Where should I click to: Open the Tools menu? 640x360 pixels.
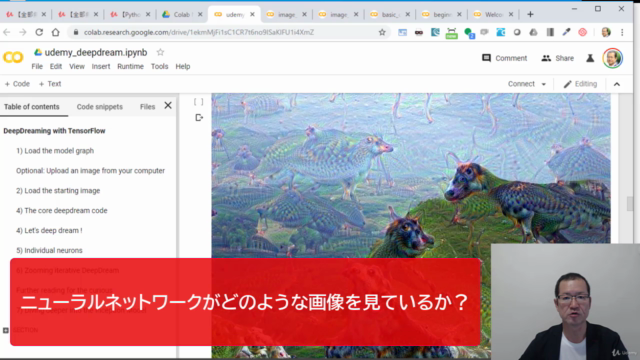[x=160, y=67]
